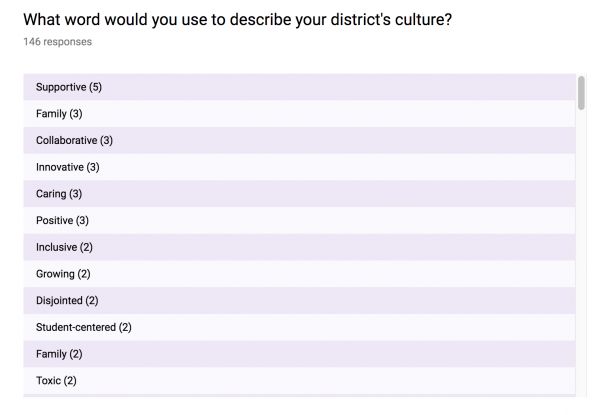Click the scrollbar track below the thumb

pyautogui.click(x=581, y=252)
